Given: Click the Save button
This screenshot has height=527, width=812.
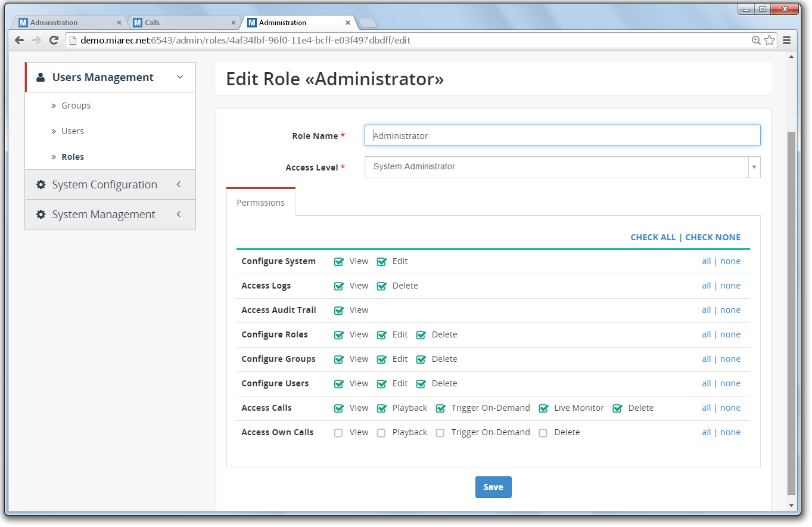Looking at the screenshot, I should click(493, 487).
